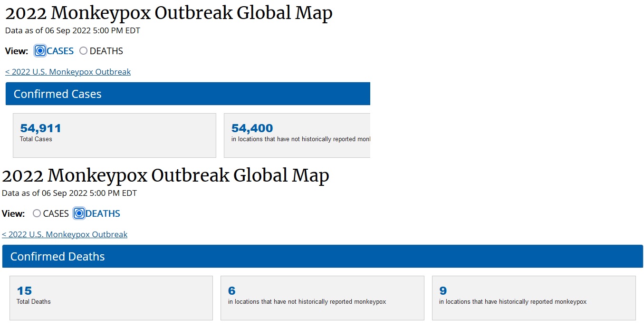The height and width of the screenshot is (328, 644).
Task: Click the truncated caption under 54,400
Action: click(x=300, y=139)
